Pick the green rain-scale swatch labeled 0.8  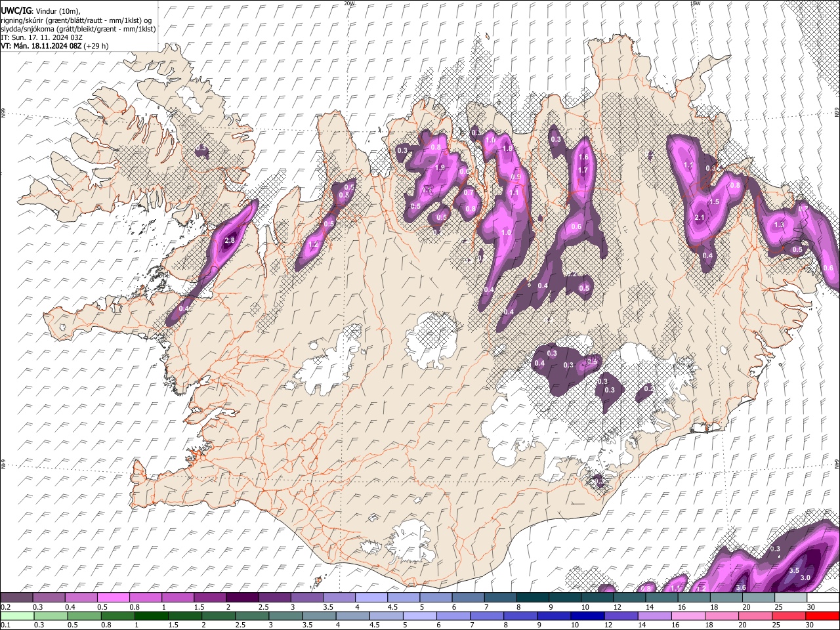coord(117,616)
